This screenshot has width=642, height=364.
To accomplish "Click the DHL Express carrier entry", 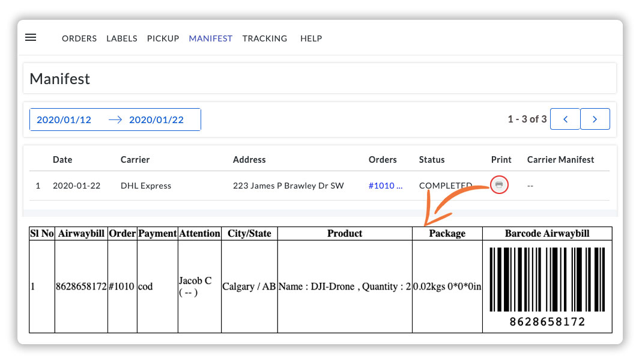I will coord(146,186).
